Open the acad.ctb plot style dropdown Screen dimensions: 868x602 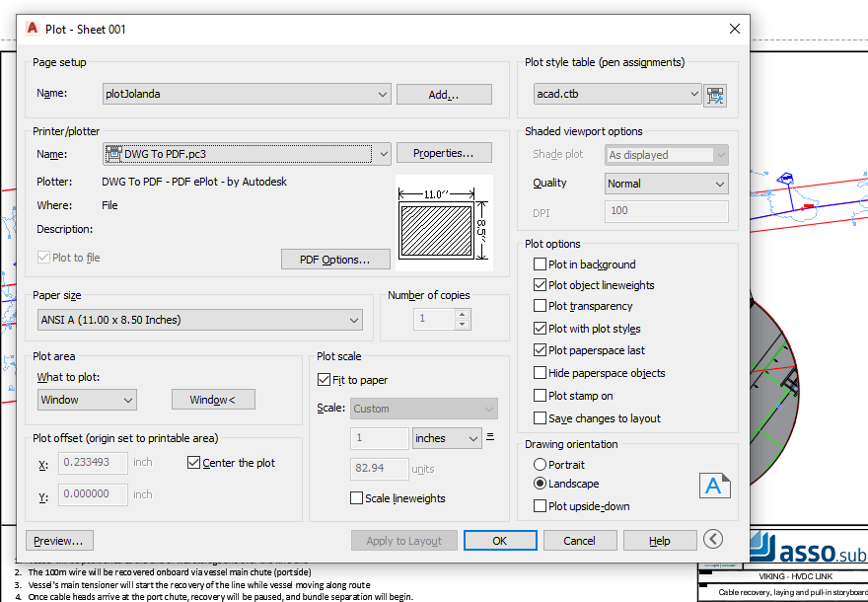tap(617, 94)
